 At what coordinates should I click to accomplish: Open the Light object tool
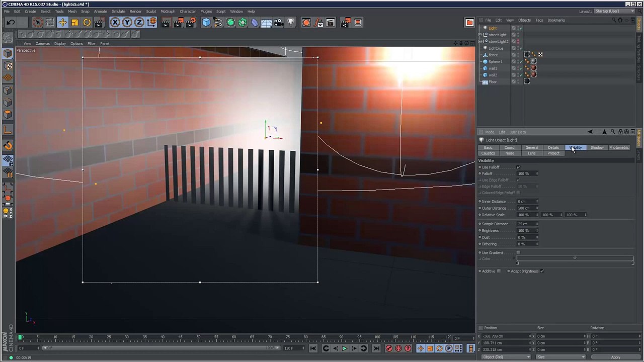tap(291, 22)
